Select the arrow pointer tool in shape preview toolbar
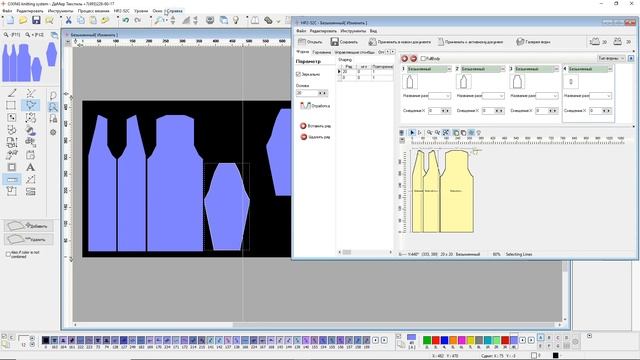Screen dimensions: 640x360 click(x=412, y=133)
